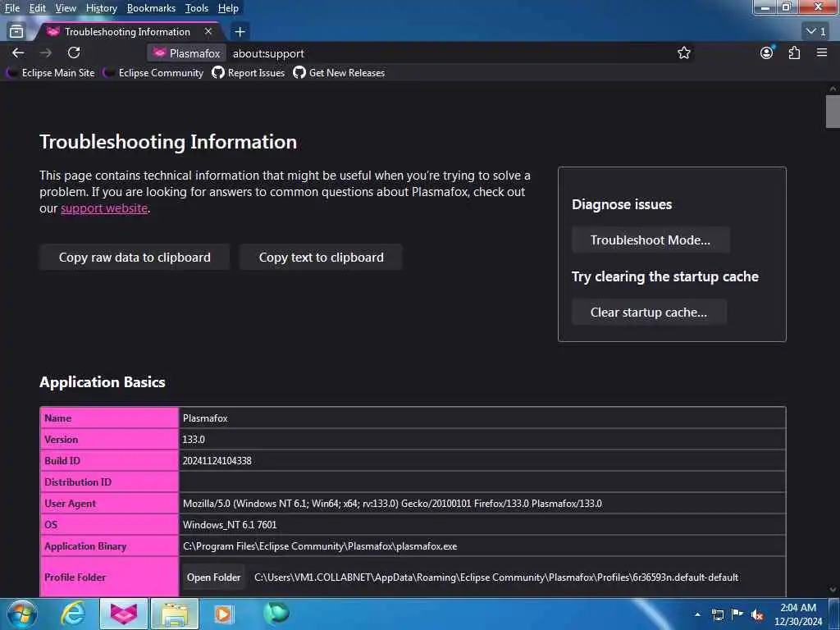Click the Version value 133.0
Viewport: 840px width, 630px height.
click(x=194, y=440)
